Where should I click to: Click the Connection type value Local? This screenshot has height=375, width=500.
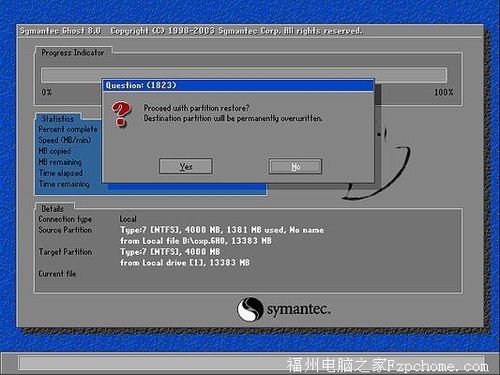(128, 219)
